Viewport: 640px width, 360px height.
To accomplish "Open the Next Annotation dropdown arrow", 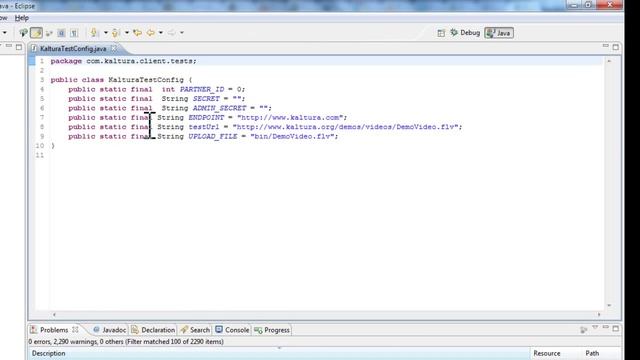I will pos(106,33).
